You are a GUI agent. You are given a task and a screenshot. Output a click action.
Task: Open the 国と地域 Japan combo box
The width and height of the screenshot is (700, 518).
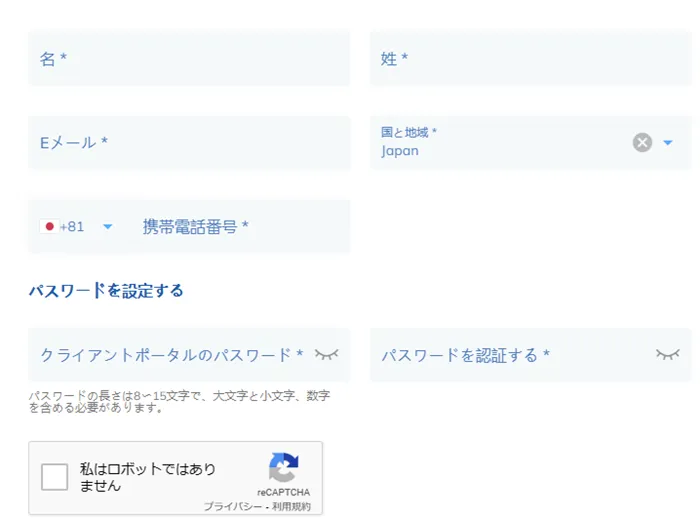pos(531,142)
